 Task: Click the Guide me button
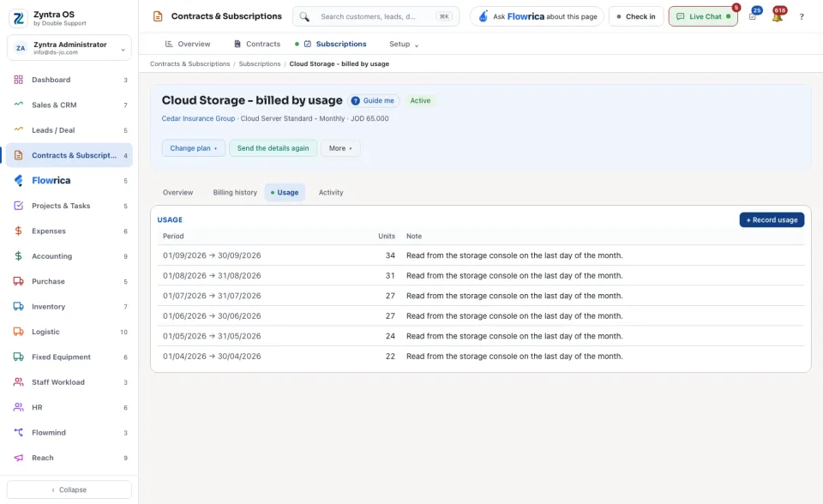[x=374, y=101]
